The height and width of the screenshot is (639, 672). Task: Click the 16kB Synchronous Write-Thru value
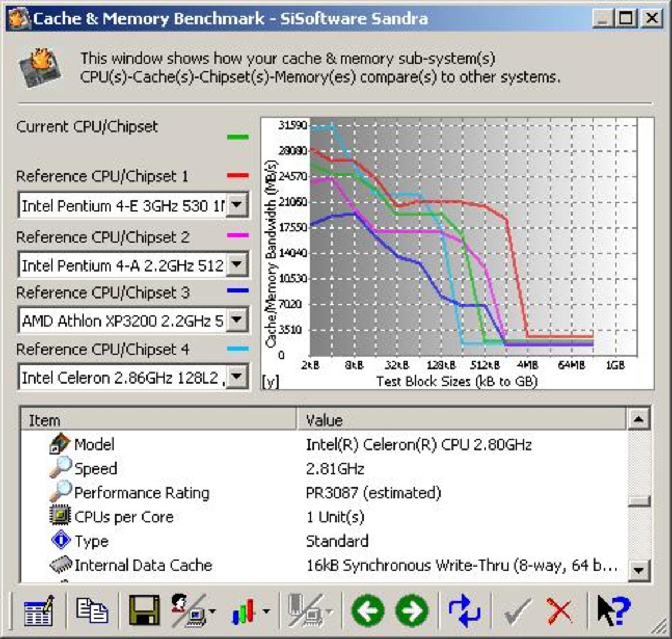462,565
